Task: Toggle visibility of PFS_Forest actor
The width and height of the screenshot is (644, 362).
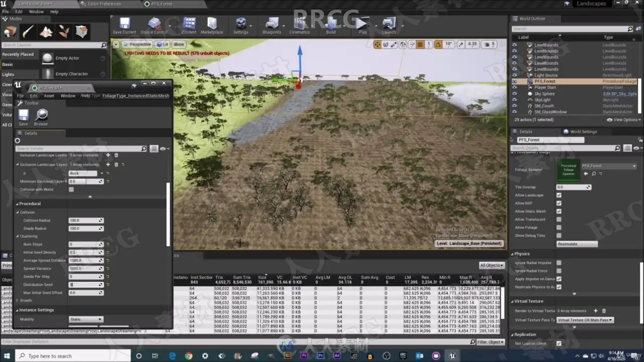Action: coord(514,81)
